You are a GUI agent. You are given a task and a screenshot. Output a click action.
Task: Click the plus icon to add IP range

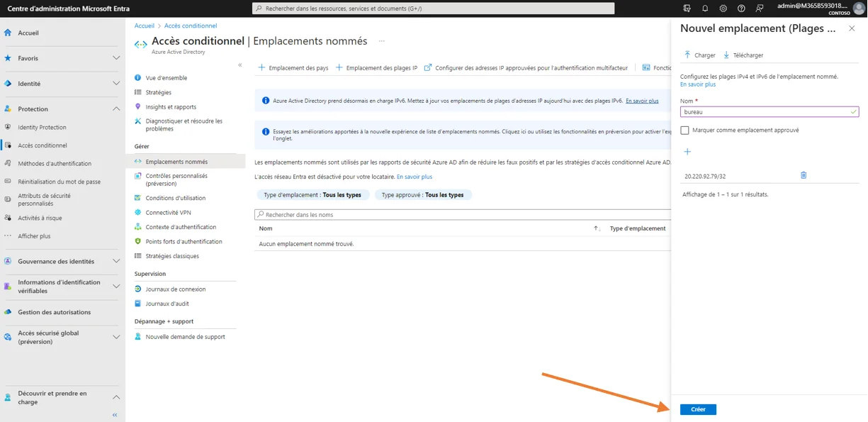(x=687, y=152)
